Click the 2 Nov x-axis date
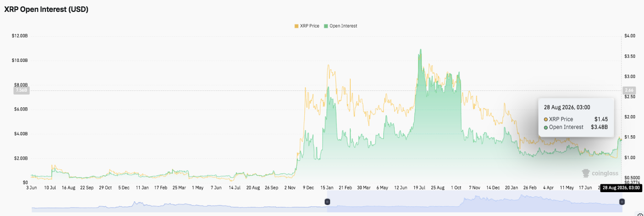The image size is (644, 216). pos(291,188)
